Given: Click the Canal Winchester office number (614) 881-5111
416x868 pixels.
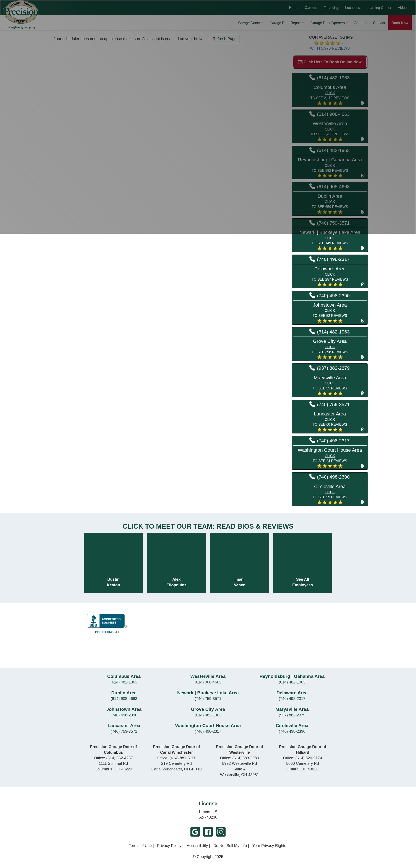Looking at the screenshot, I should click(182, 758).
